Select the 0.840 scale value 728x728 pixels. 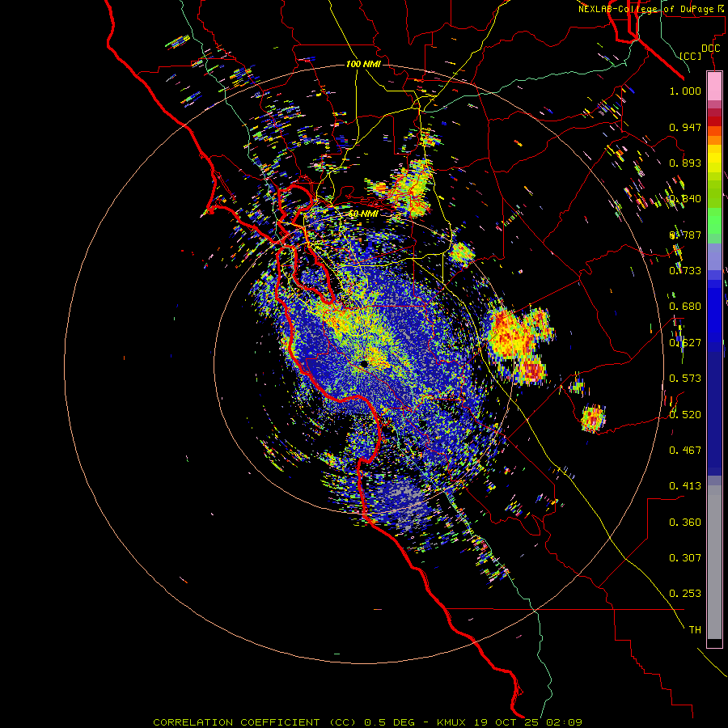(685, 199)
